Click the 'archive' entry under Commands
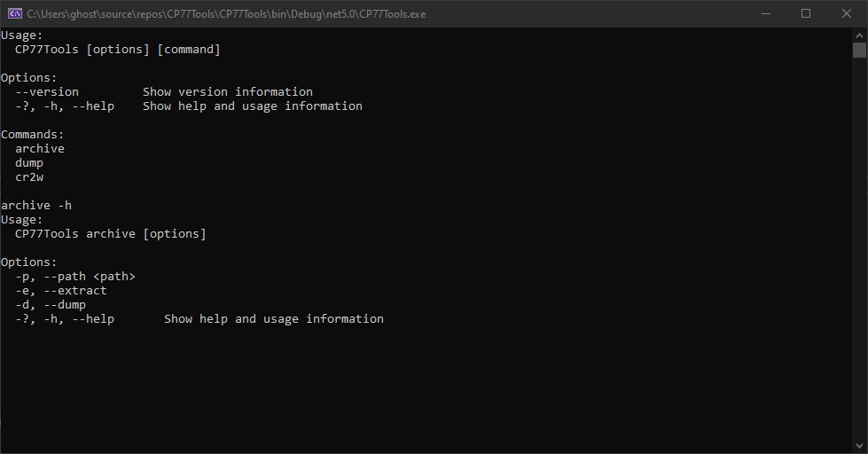The image size is (868, 454). coord(40,149)
